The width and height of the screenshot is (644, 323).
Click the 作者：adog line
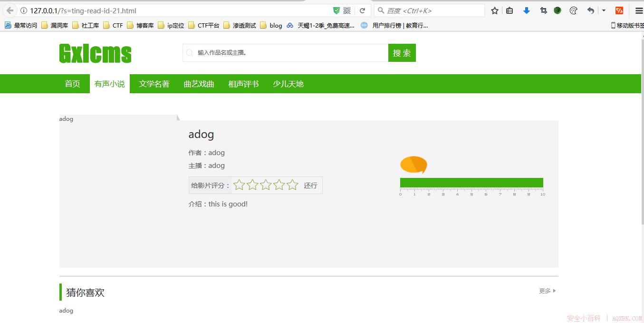pyautogui.click(x=207, y=153)
